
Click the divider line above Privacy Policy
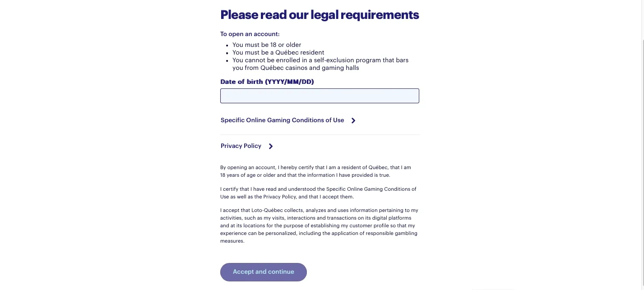320,134
